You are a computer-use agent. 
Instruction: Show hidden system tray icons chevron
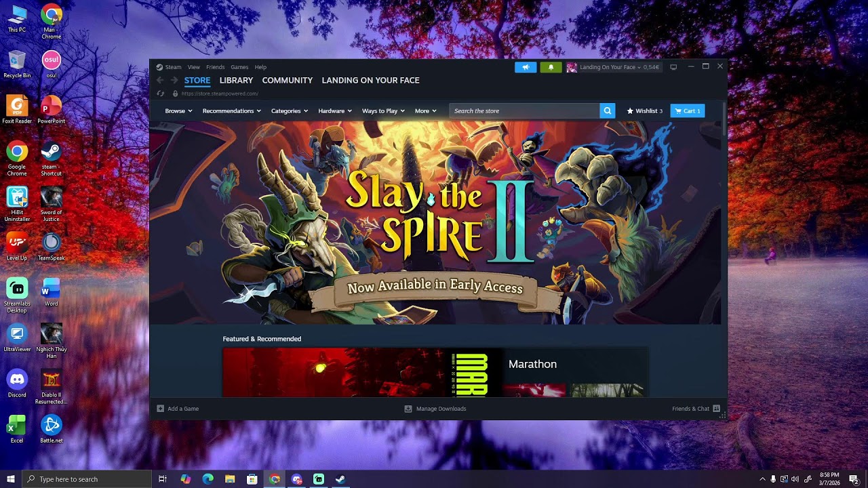click(762, 479)
